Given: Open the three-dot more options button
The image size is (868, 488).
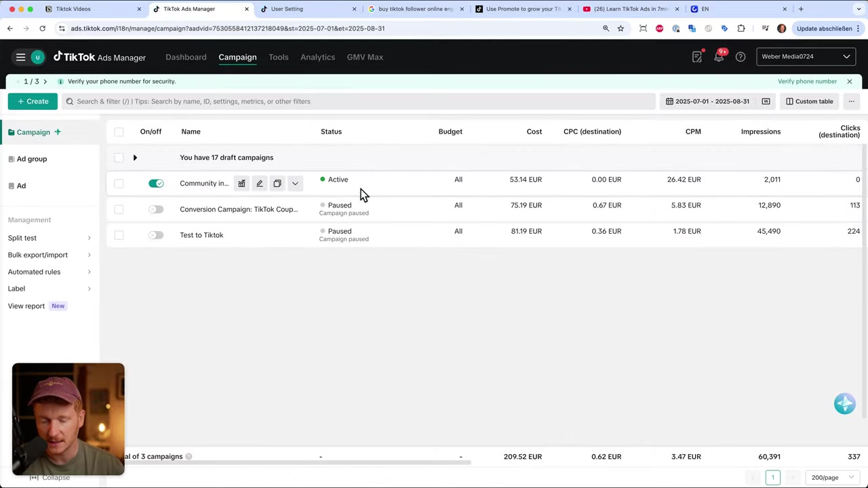Looking at the screenshot, I should [x=851, y=102].
